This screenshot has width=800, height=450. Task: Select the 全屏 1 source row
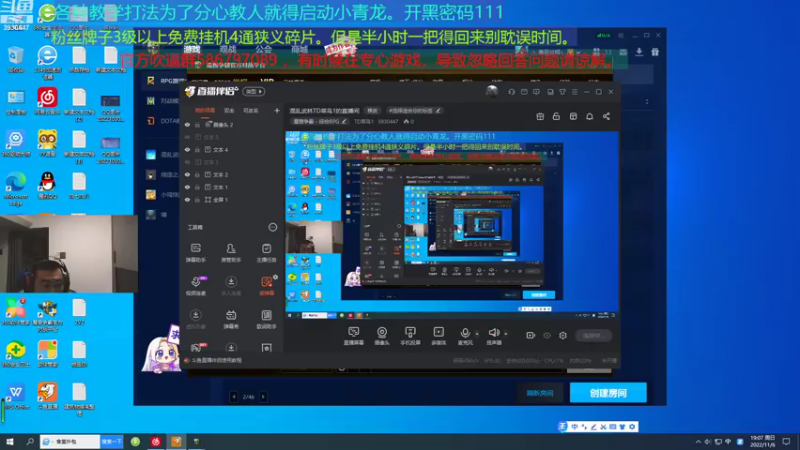(x=232, y=199)
